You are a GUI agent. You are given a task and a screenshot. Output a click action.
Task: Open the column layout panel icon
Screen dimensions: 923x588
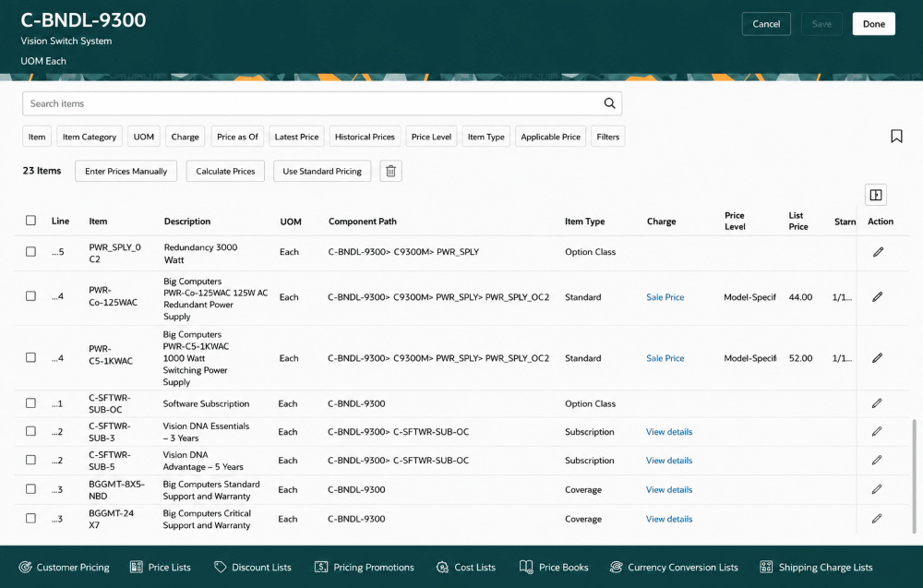point(875,195)
